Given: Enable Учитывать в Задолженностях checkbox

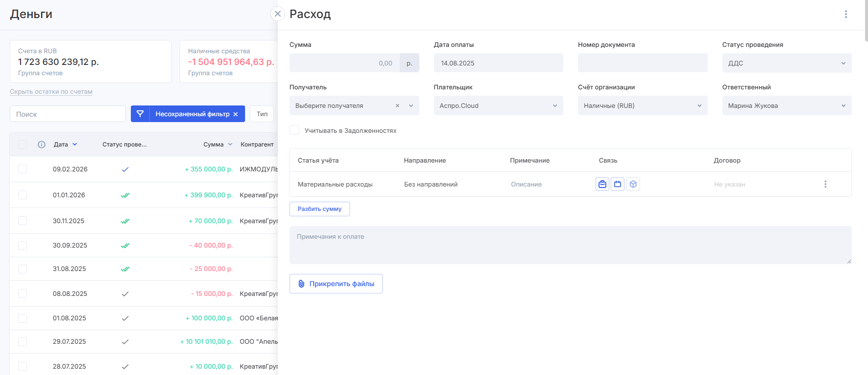Looking at the screenshot, I should tap(294, 130).
